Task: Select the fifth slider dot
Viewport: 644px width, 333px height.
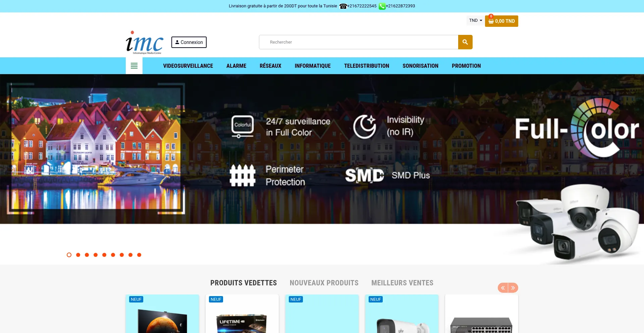Action: [x=104, y=255]
